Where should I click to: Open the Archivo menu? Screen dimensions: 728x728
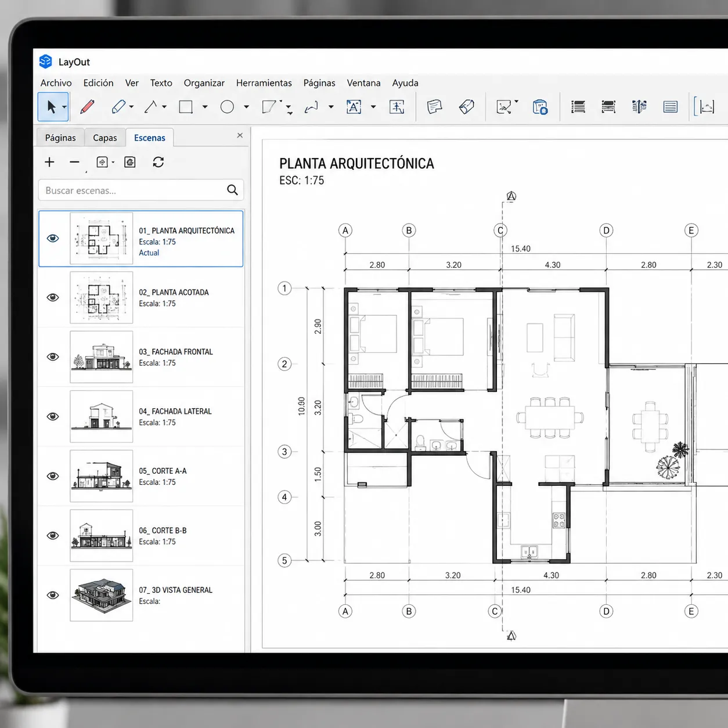tap(56, 83)
